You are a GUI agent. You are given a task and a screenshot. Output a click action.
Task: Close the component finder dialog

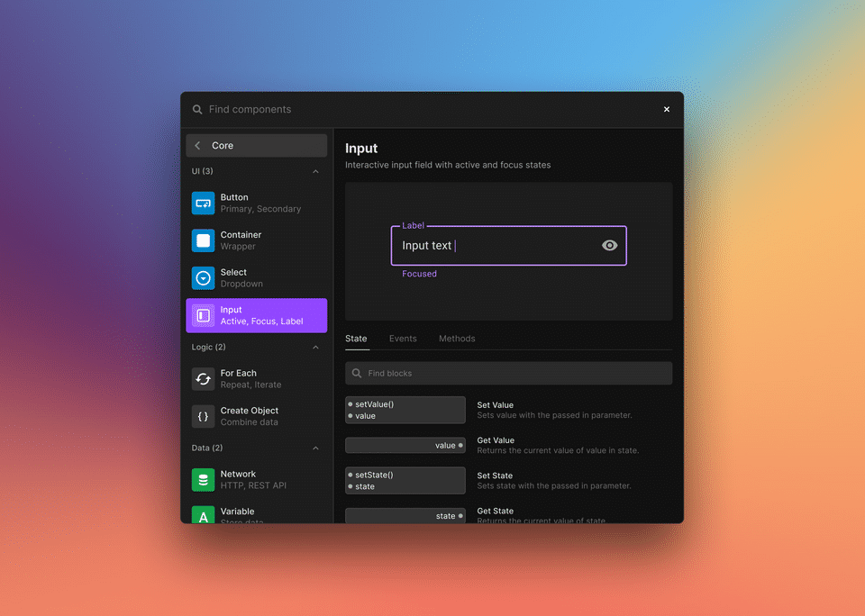pyautogui.click(x=667, y=109)
